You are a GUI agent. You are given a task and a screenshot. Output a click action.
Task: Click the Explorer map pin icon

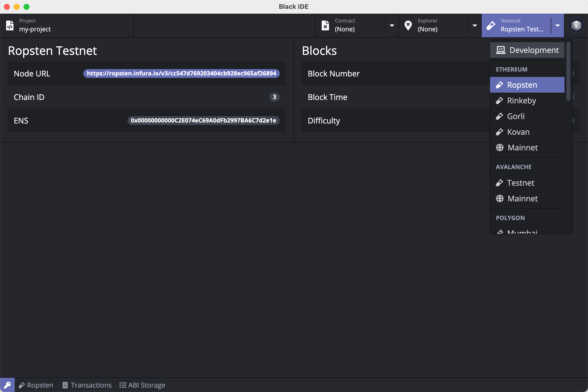pyautogui.click(x=408, y=25)
